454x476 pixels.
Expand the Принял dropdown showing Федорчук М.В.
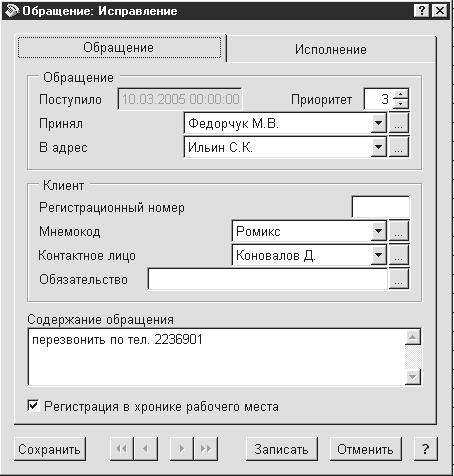(x=378, y=123)
